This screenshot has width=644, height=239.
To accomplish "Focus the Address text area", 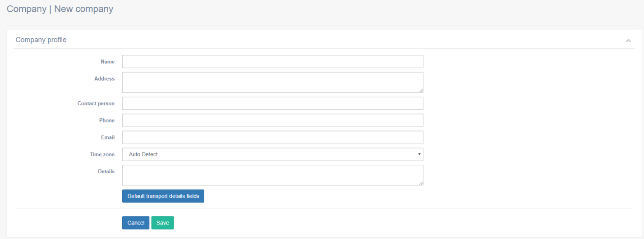I will [272, 82].
